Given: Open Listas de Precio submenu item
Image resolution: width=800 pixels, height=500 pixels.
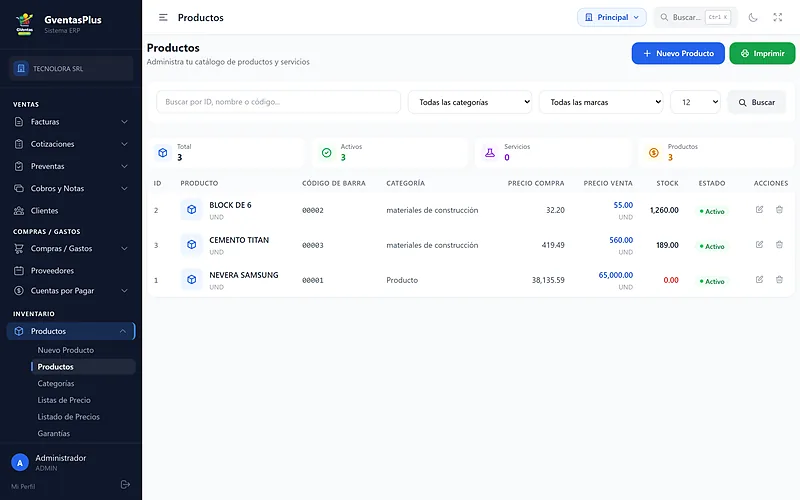Looking at the screenshot, I should coord(64,400).
